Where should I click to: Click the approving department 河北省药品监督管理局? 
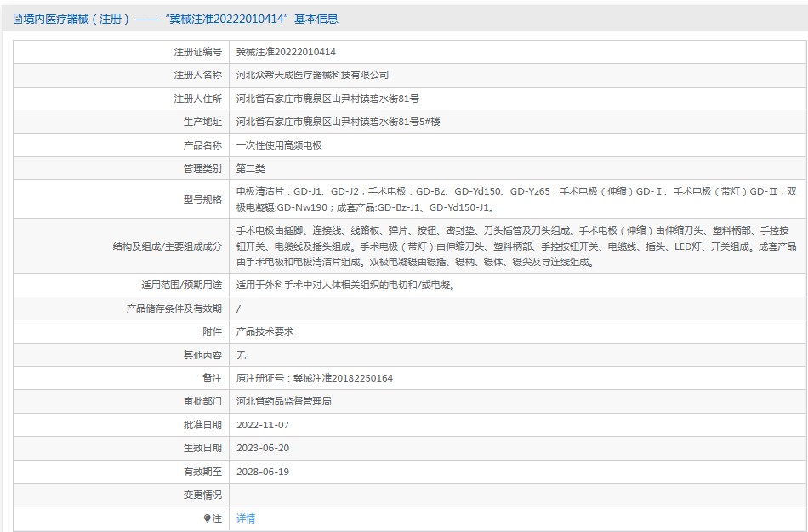pyautogui.click(x=283, y=401)
